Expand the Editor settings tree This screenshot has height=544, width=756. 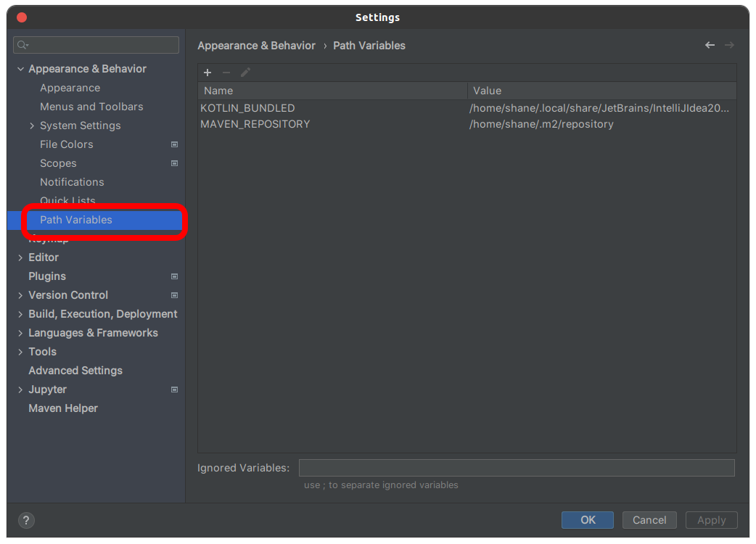[x=20, y=257]
